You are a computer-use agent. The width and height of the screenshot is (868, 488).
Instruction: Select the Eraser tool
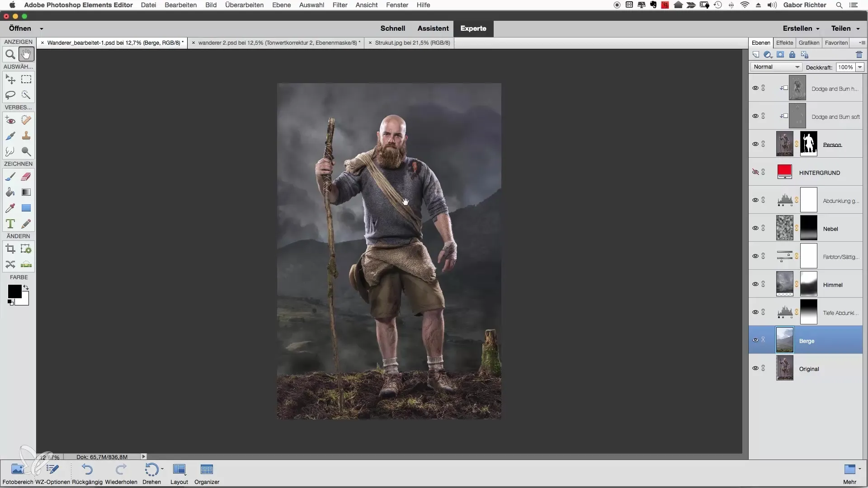tap(26, 177)
